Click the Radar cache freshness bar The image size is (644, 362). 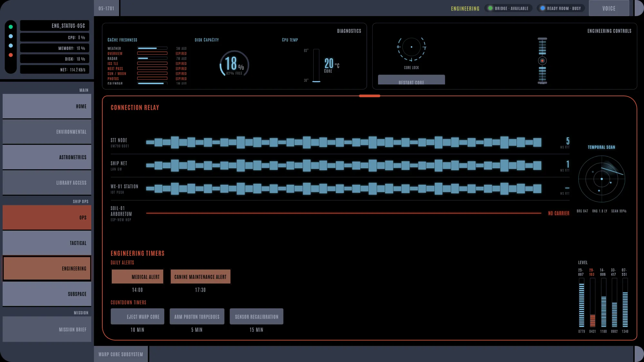(152, 58)
